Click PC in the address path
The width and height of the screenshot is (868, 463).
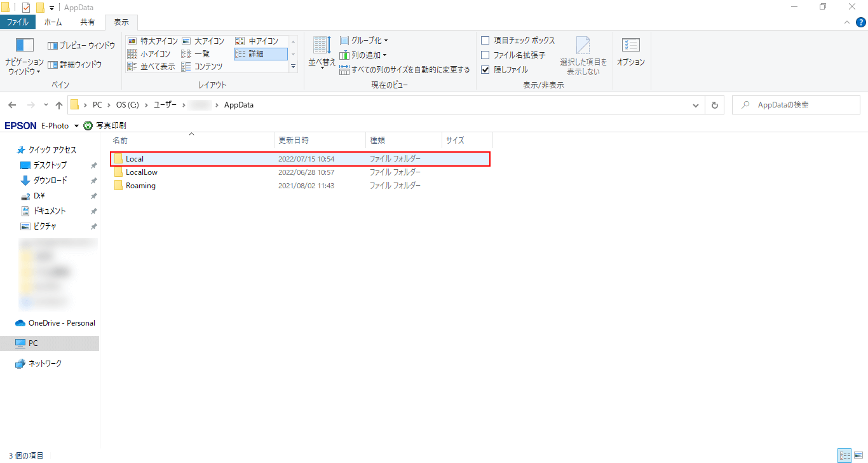97,105
